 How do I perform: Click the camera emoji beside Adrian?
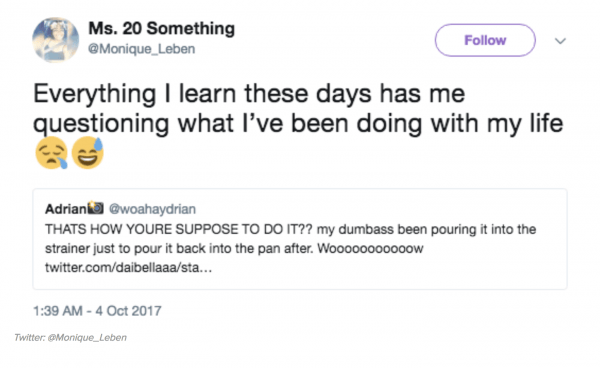coord(96,208)
